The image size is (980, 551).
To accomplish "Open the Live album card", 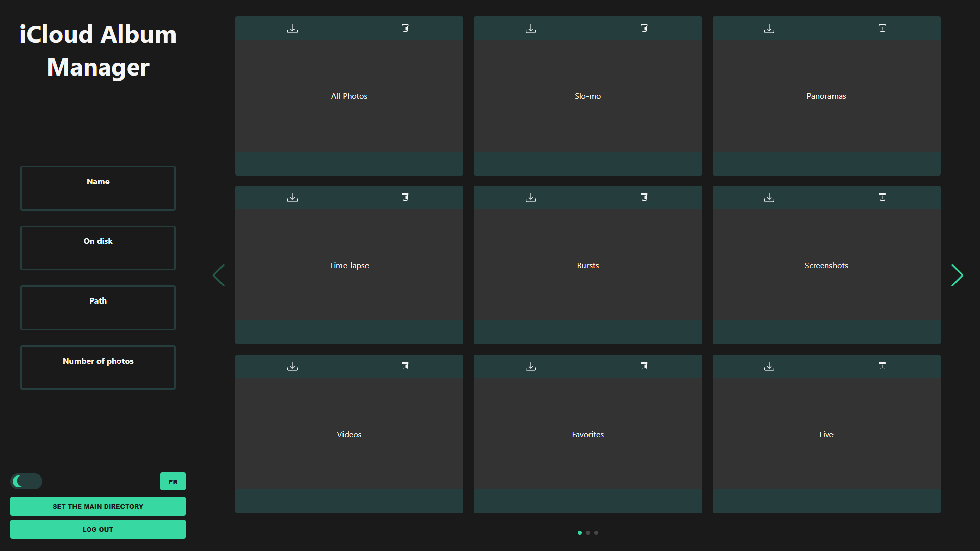I will 826,434.
